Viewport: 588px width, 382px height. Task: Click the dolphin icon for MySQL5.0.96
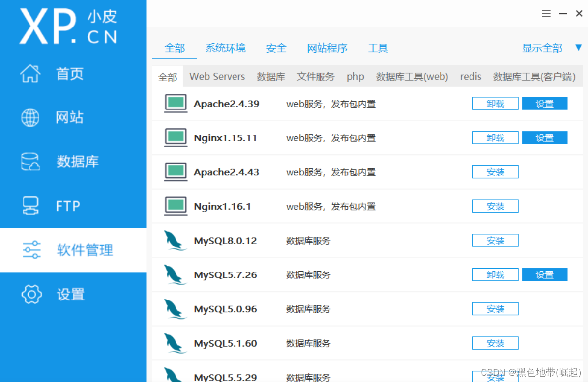point(175,309)
